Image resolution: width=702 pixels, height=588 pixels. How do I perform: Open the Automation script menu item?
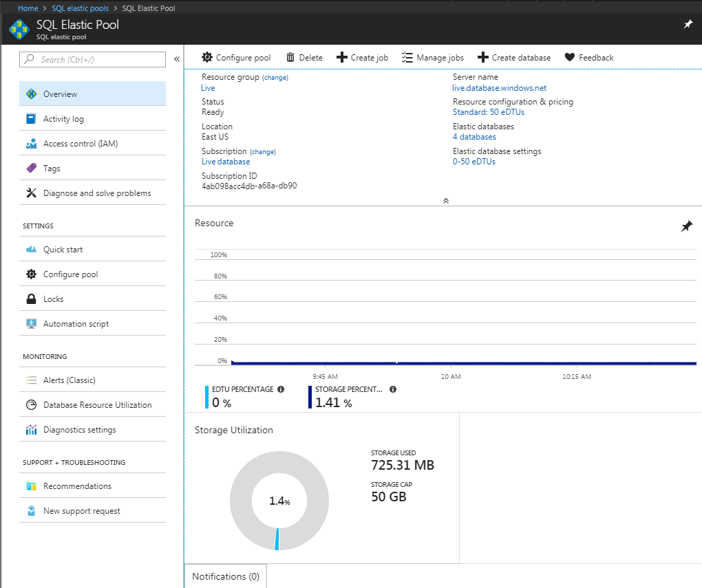point(93,323)
